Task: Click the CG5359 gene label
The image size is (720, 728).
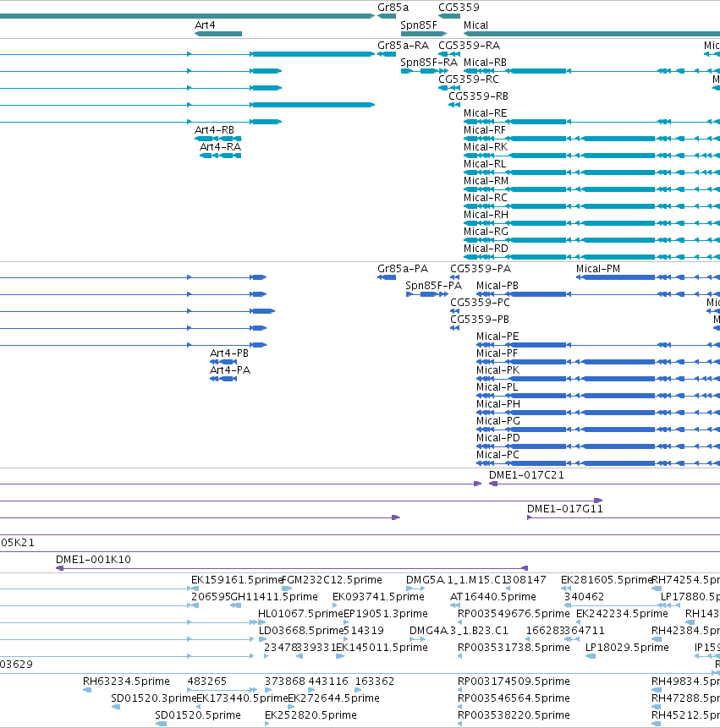Action: [x=459, y=8]
